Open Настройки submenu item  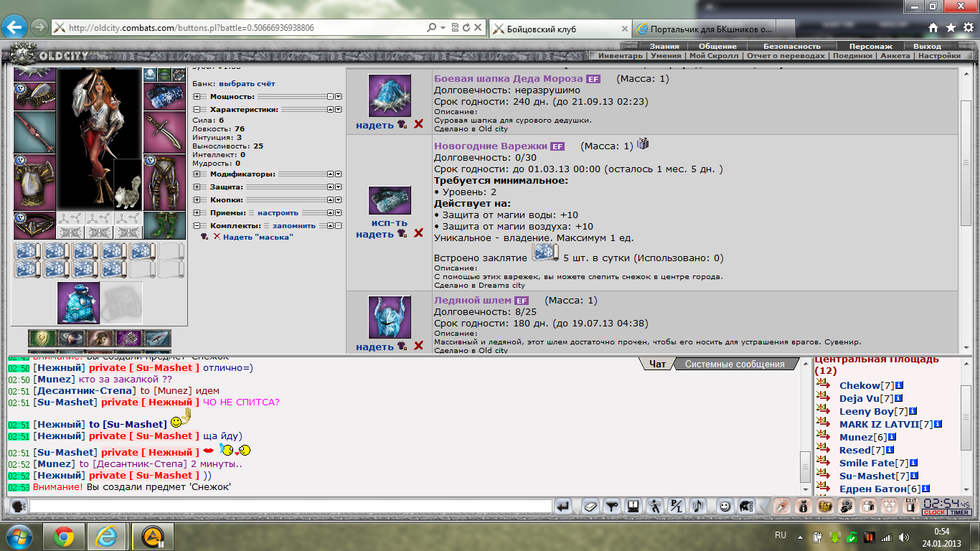pyautogui.click(x=939, y=55)
